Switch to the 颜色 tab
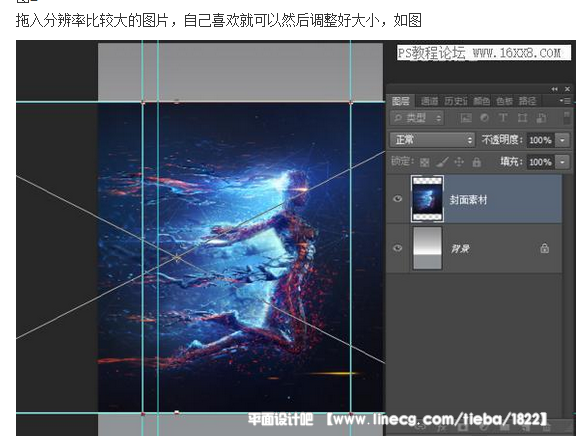Screen dimensions: 581x436 pos(482,101)
